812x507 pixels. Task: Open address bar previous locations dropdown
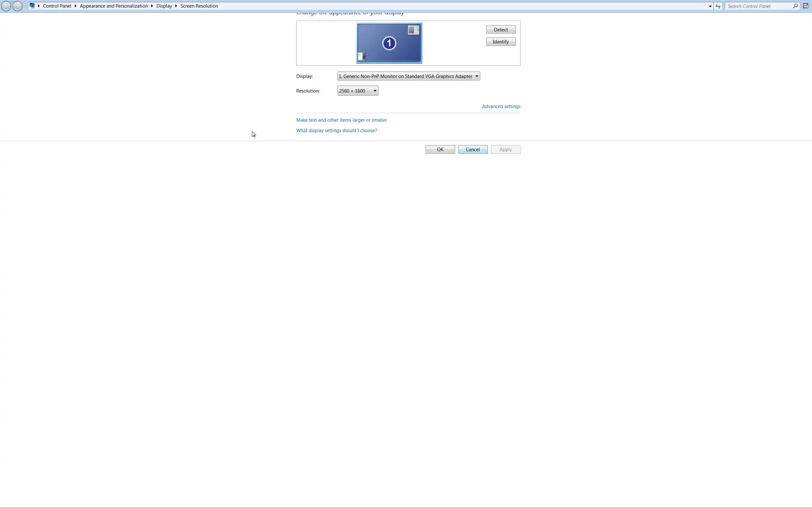(x=710, y=6)
